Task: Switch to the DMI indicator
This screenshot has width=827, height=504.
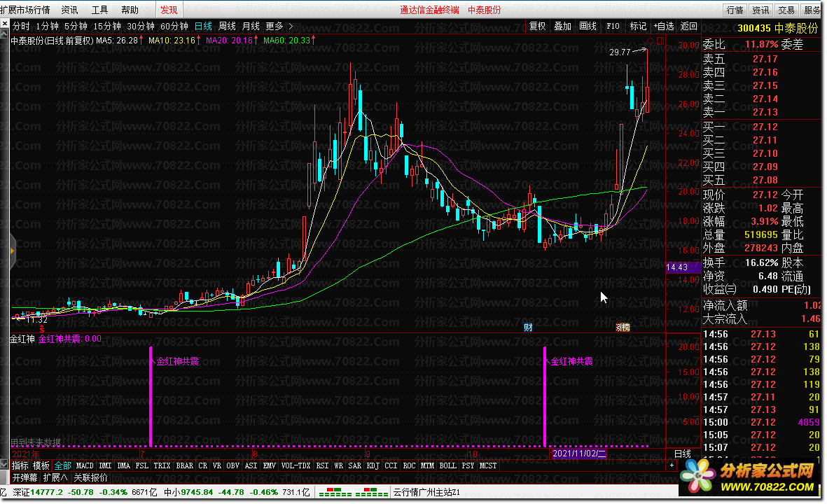Action: (x=106, y=465)
